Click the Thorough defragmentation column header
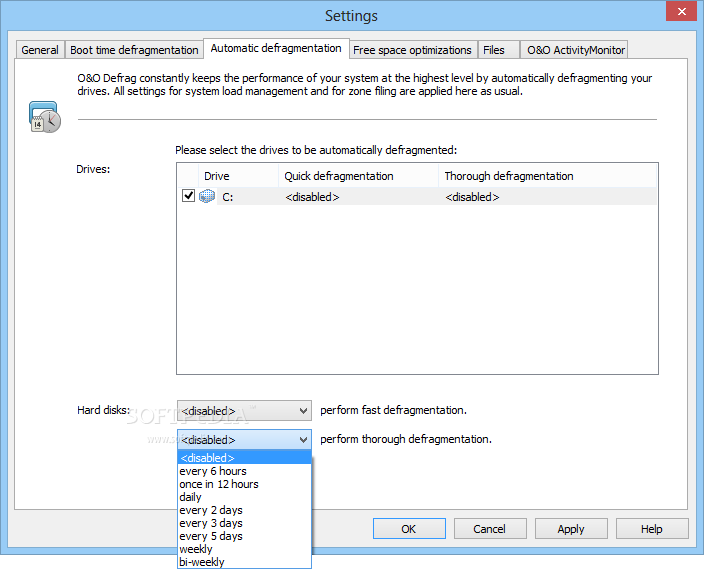704x569 pixels. pyautogui.click(x=547, y=176)
